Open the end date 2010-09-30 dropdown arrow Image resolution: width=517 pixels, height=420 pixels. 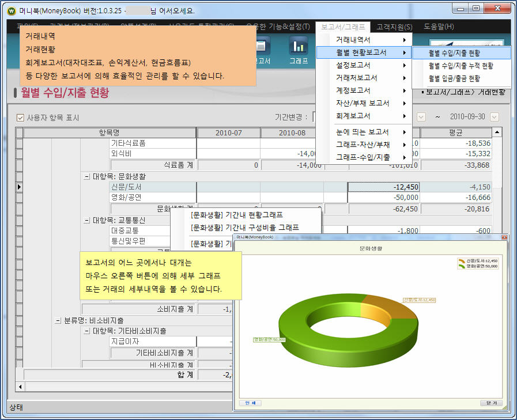coord(494,117)
